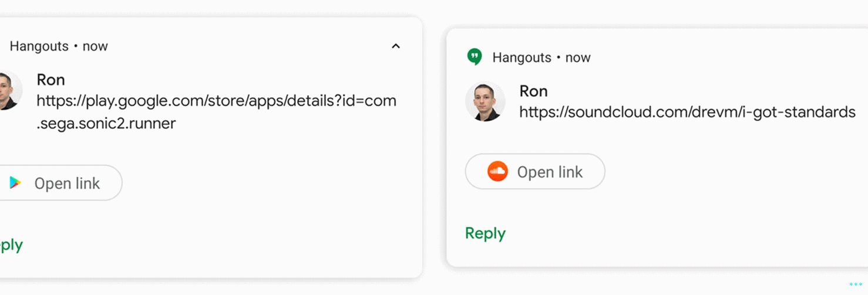The width and height of the screenshot is (868, 295).
Task: Open the soundcloud.com i-got-standards URL text
Action: point(687,112)
